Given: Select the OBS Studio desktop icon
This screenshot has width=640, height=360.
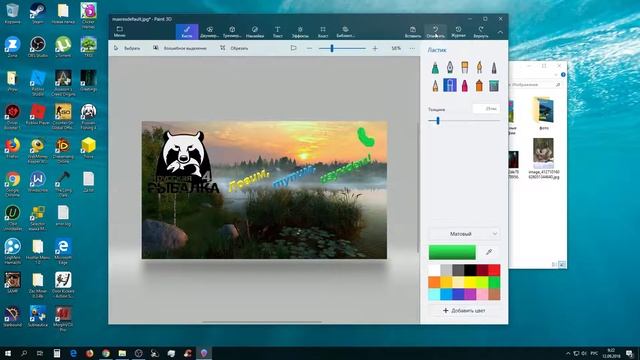Looking at the screenshot, I should pos(38,47).
